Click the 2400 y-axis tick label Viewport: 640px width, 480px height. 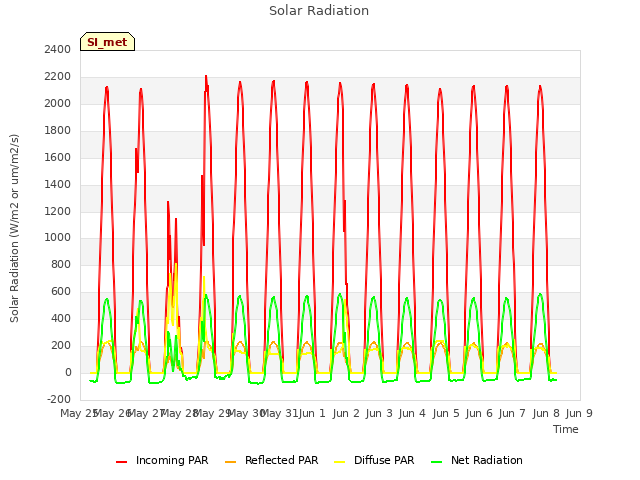coord(58,50)
